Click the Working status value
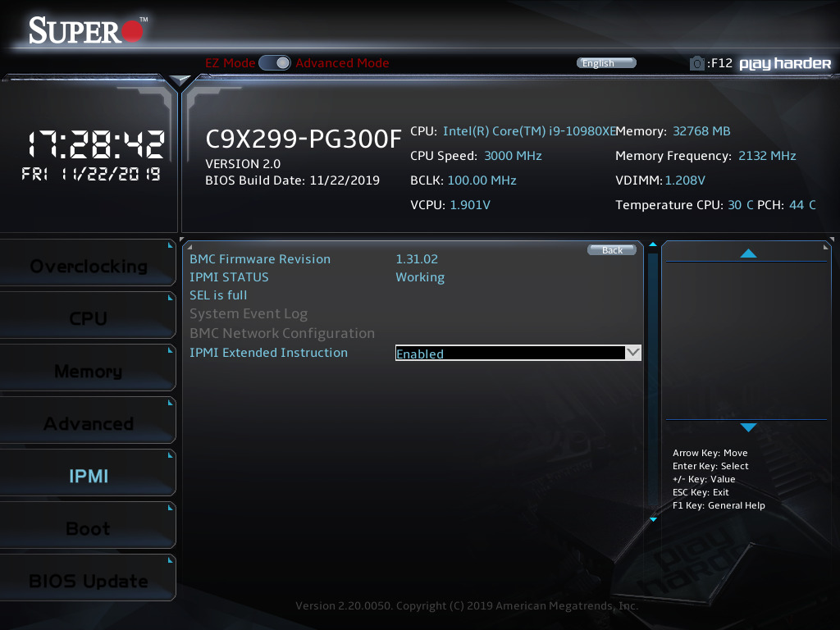This screenshot has width=840, height=630. pos(420,277)
